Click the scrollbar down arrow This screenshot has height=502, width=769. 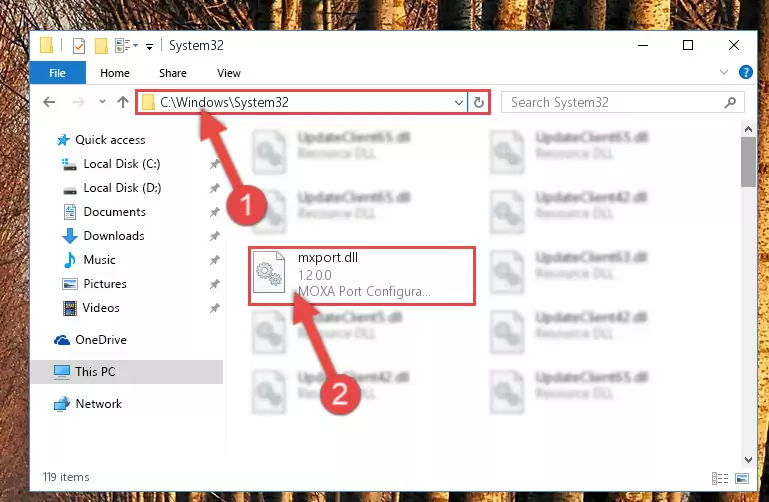748,460
